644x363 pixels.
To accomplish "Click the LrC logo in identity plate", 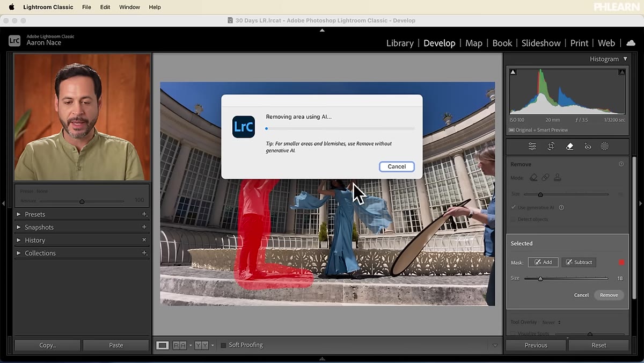I will 14,40.
